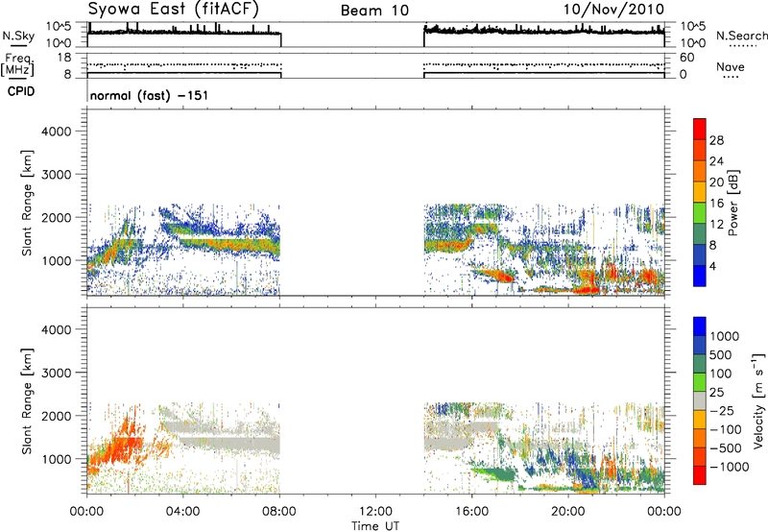768x532 pixels.
Task: Pick the teal 100–500 segment of the velocity bar
Action: (x=700, y=364)
